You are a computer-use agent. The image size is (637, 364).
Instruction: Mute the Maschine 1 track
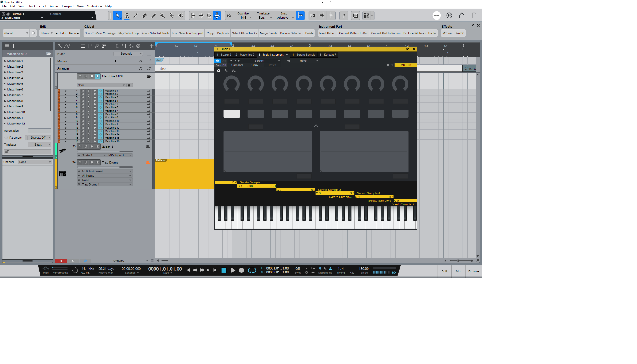tap(83, 91)
